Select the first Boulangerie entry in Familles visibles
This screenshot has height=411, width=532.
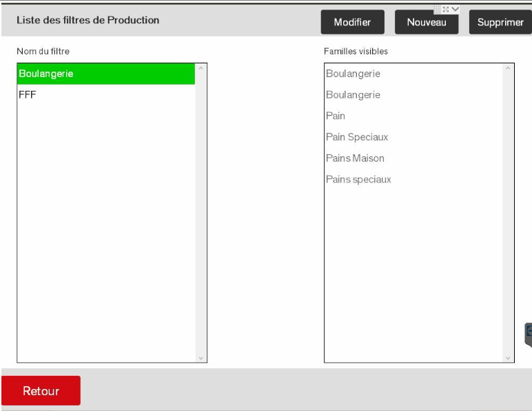(353, 74)
